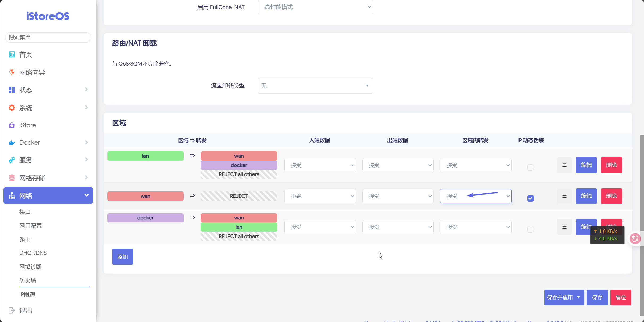Switch to the 接口 network submenu
The image size is (644, 322).
click(x=25, y=212)
